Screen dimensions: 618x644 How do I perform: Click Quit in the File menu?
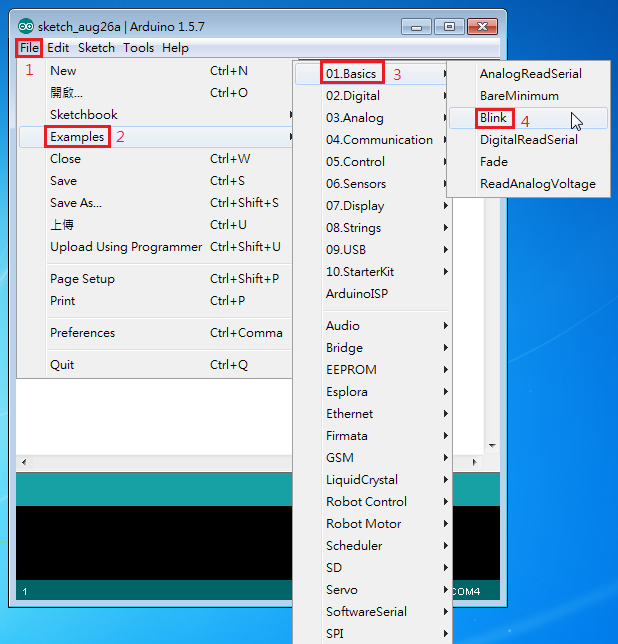pos(62,365)
